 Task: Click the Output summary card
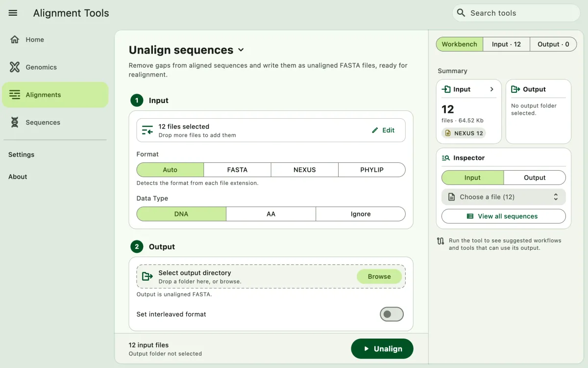coord(539,111)
